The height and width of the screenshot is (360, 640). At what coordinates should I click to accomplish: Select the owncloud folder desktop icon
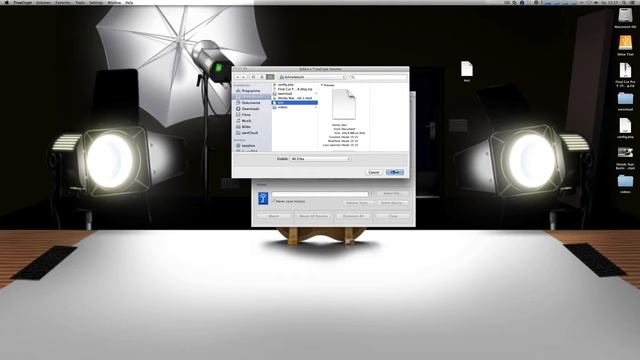(625, 99)
